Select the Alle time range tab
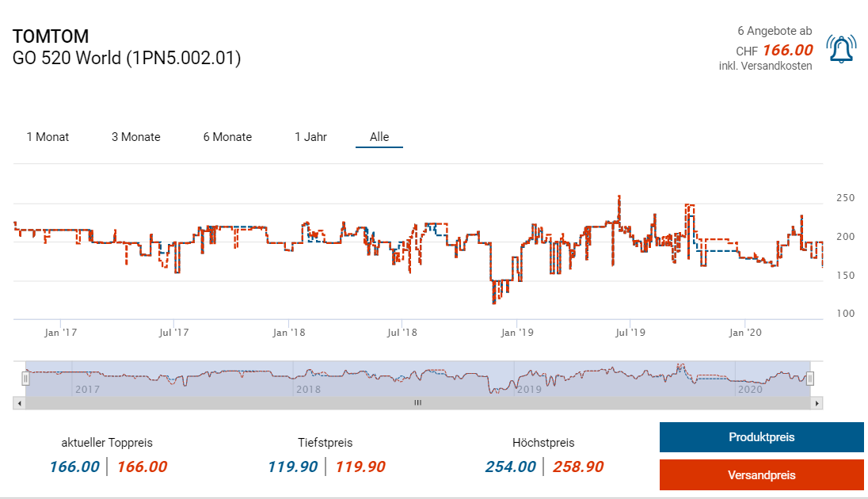Screen dimensions: 868x499 (379, 137)
